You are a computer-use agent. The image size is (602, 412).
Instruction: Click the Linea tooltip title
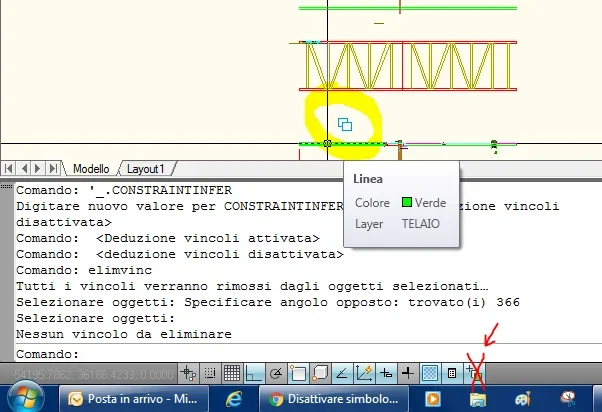(368, 179)
